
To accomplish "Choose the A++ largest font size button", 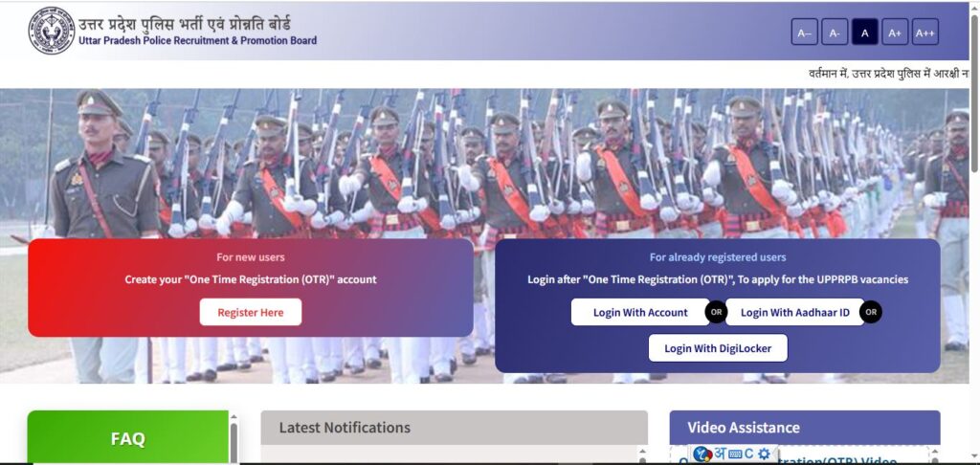I will click(925, 33).
